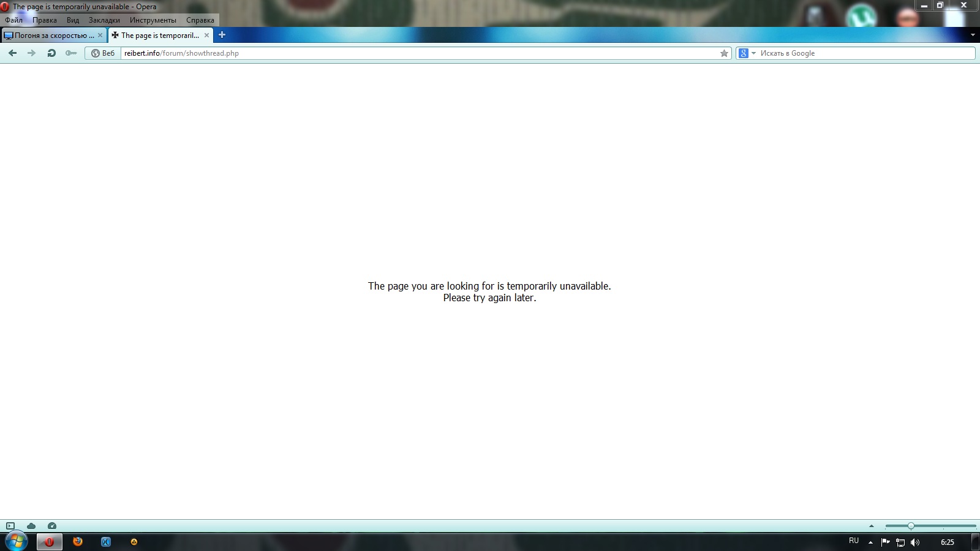Click the Show desktop button
Screen dimensions: 980x551
click(976, 542)
